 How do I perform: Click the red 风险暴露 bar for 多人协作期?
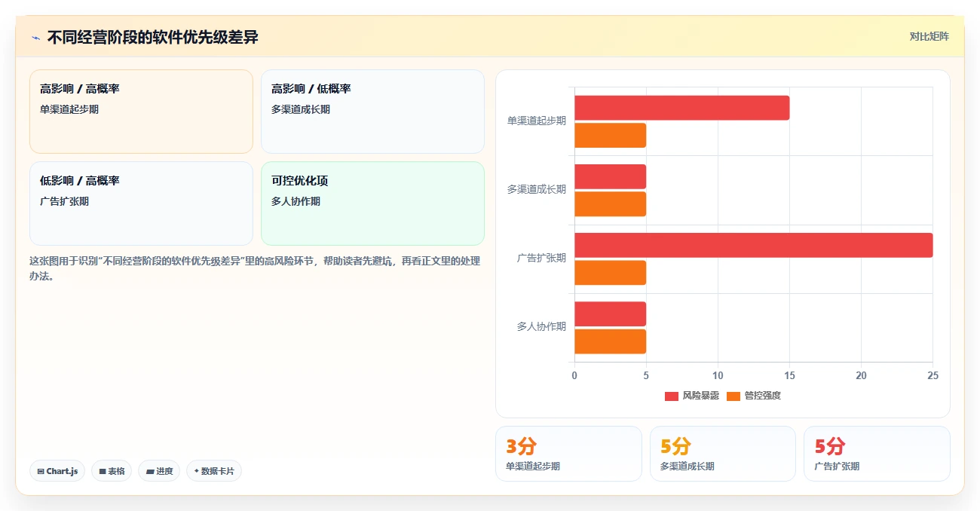(x=610, y=314)
